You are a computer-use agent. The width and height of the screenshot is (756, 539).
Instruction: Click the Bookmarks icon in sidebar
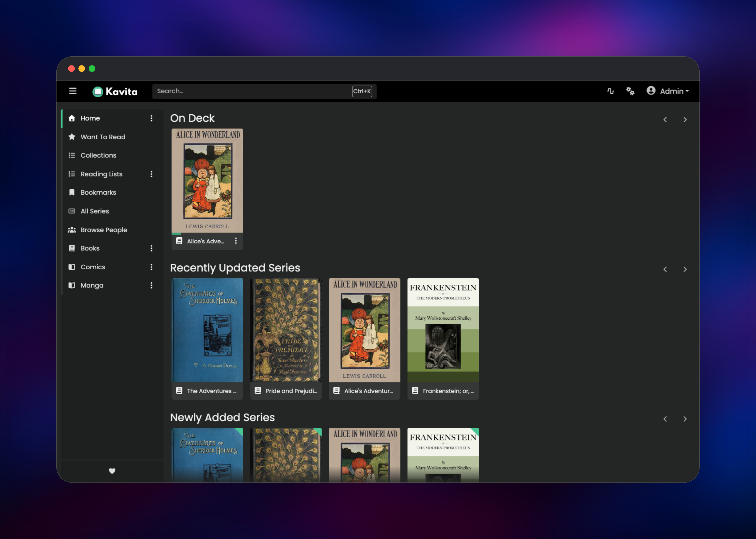[72, 193]
